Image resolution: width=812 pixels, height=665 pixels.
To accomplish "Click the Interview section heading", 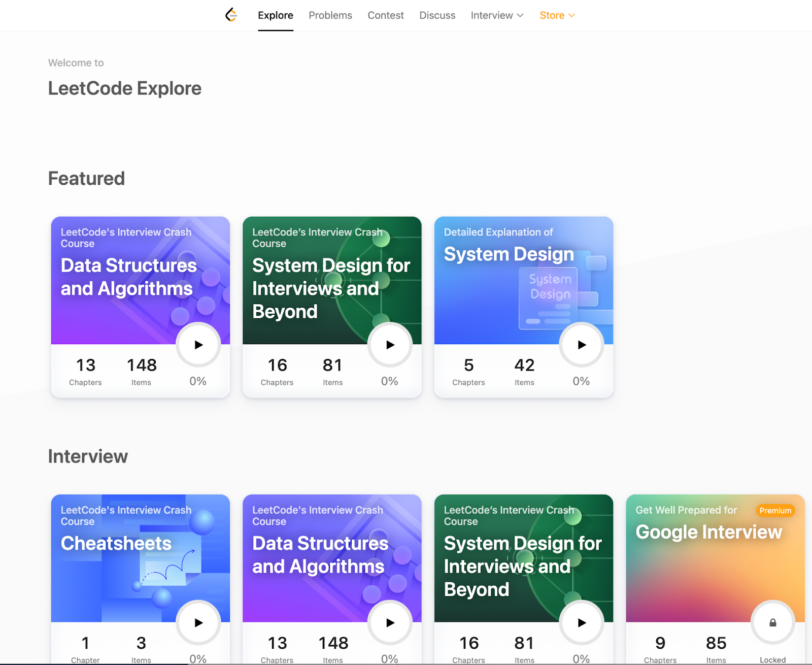I will click(88, 456).
